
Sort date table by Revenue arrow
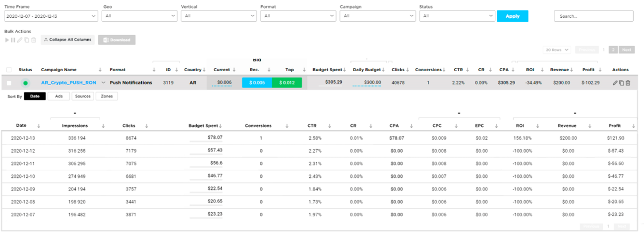click(x=590, y=126)
